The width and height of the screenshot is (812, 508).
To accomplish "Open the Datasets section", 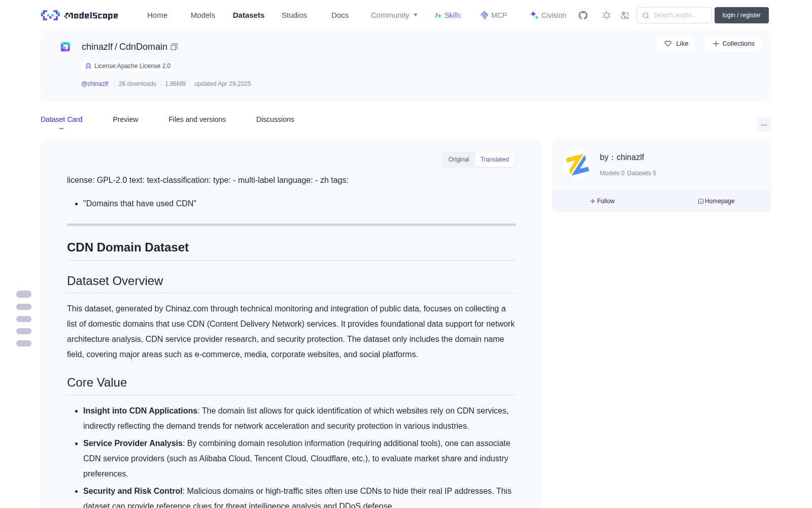I will [249, 15].
